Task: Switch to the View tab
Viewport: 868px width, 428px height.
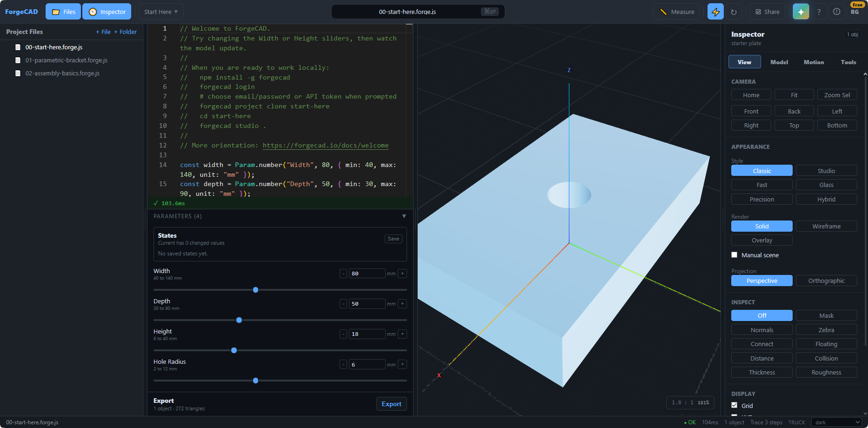Action: tap(744, 62)
